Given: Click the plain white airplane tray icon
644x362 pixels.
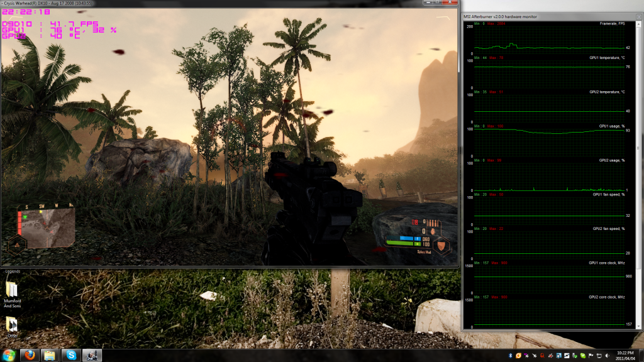Looking at the screenshot, I should [535, 356].
